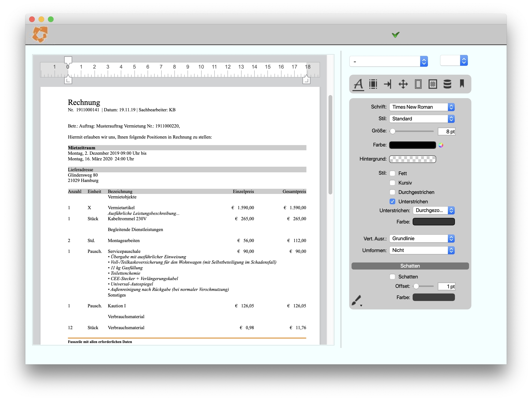This screenshot has width=532, height=401.
Task: Expand the Umformen dropdown
Action: pos(422,250)
